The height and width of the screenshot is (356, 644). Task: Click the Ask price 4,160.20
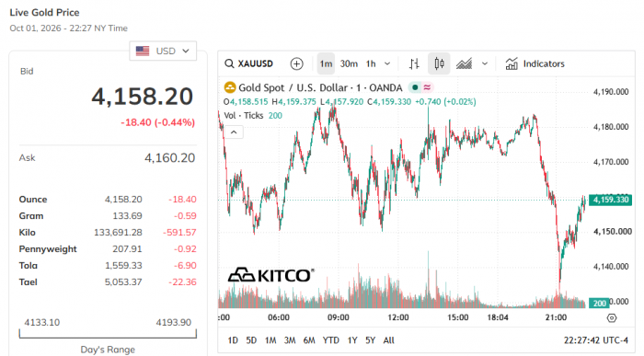[x=169, y=157]
